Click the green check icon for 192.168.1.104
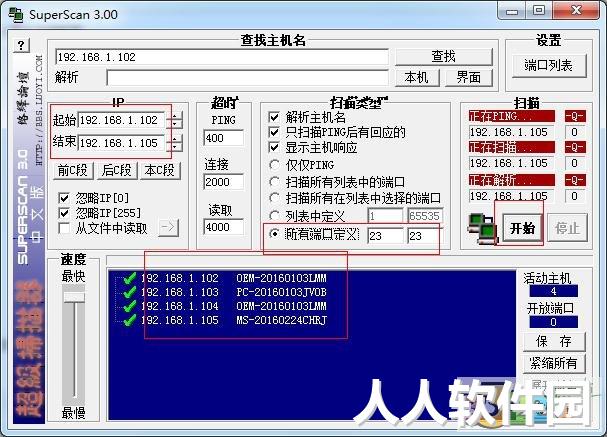 (129, 306)
